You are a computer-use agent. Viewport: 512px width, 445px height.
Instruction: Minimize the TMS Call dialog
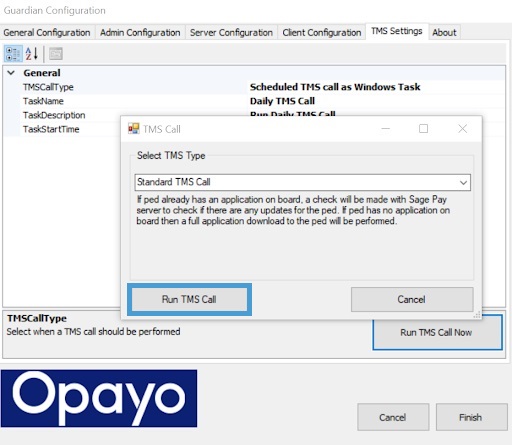click(x=386, y=129)
